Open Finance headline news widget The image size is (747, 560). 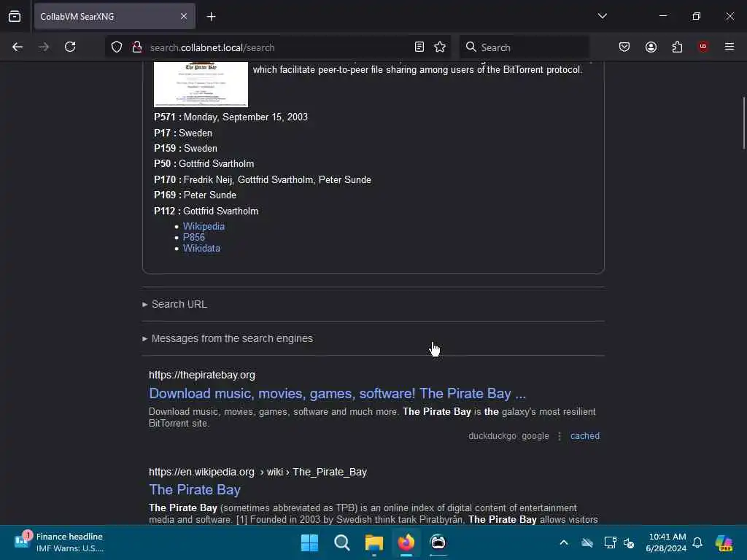coord(60,542)
